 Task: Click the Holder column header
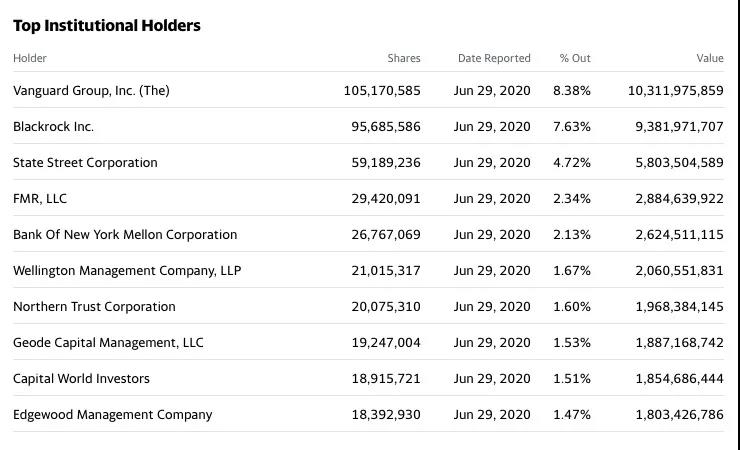[30, 58]
